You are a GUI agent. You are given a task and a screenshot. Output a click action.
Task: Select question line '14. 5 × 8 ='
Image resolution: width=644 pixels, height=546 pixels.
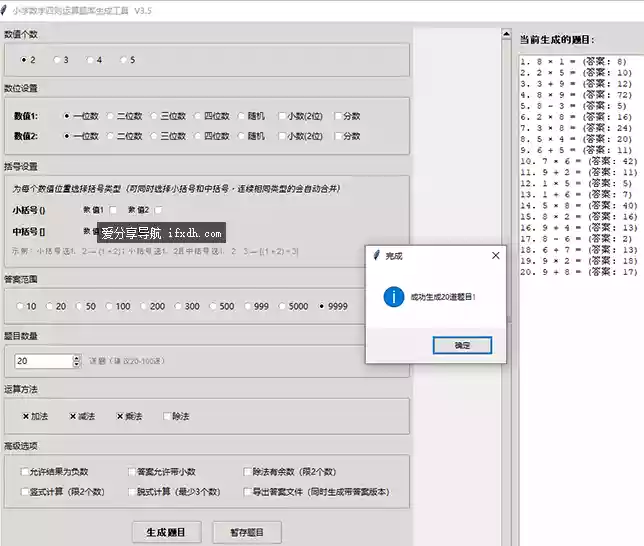click(579, 205)
